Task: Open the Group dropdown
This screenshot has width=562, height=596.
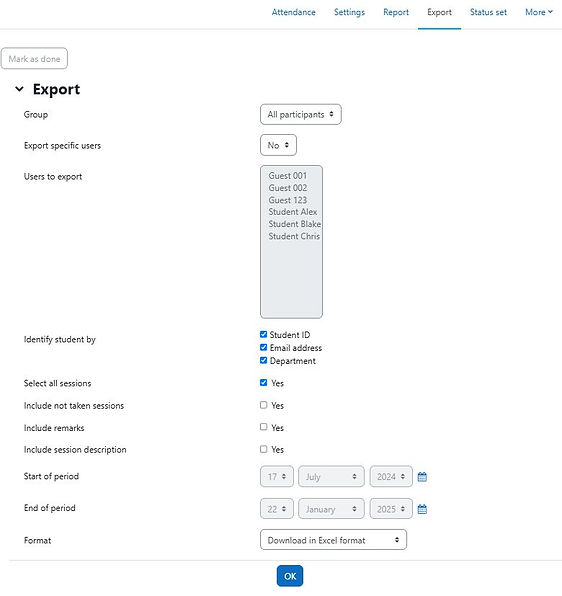Action: (301, 114)
